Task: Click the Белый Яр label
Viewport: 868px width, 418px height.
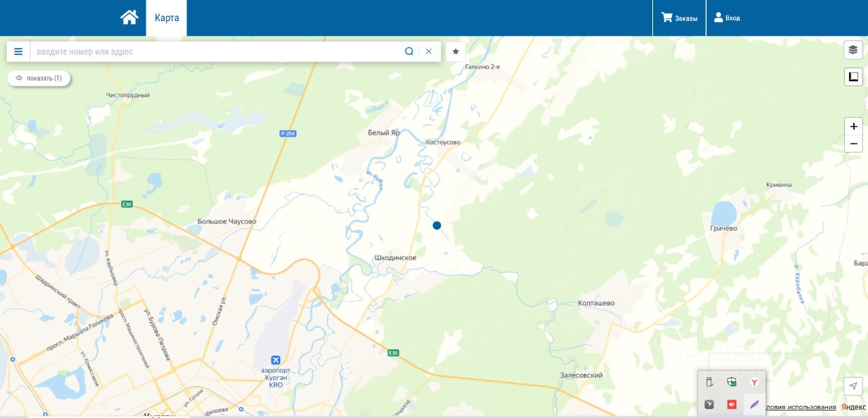Action: coord(384,133)
